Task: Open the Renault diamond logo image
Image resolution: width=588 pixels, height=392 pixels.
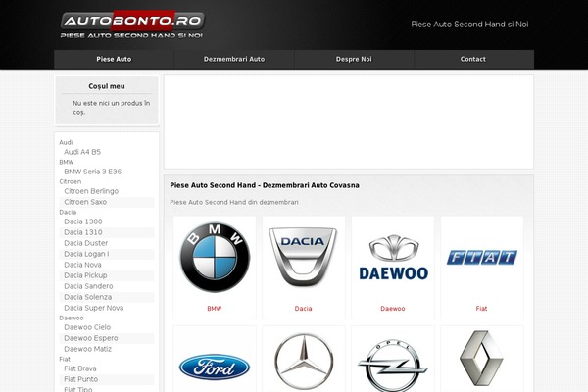Action: click(x=481, y=359)
